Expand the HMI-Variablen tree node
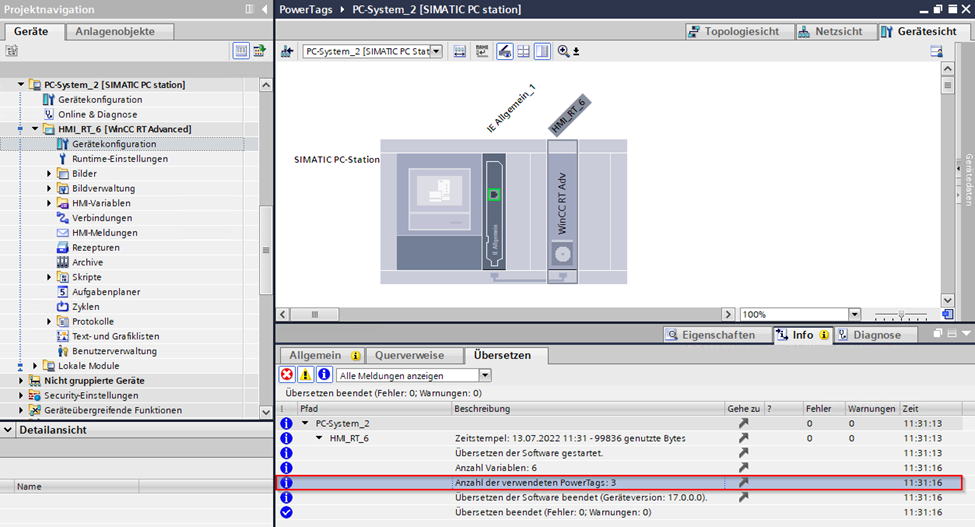The image size is (975, 527). click(x=50, y=203)
